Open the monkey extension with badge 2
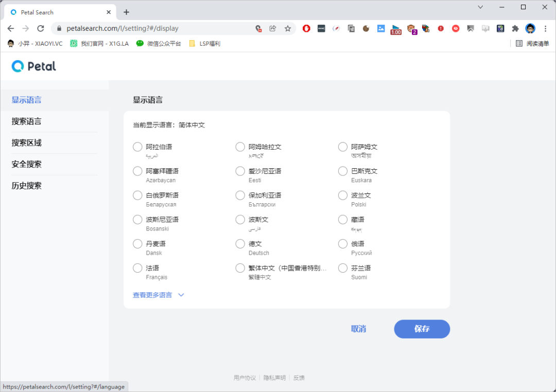 pyautogui.click(x=411, y=29)
